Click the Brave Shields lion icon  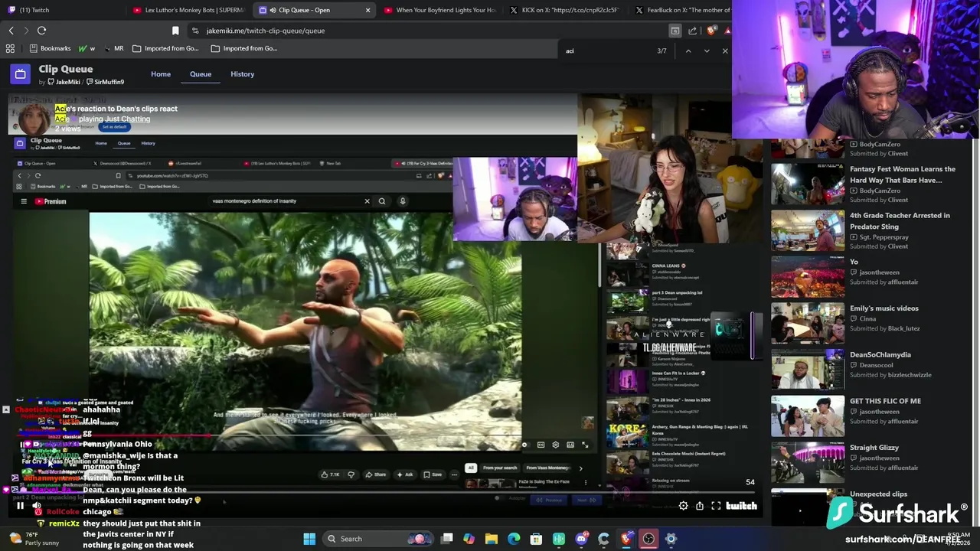[x=711, y=31]
